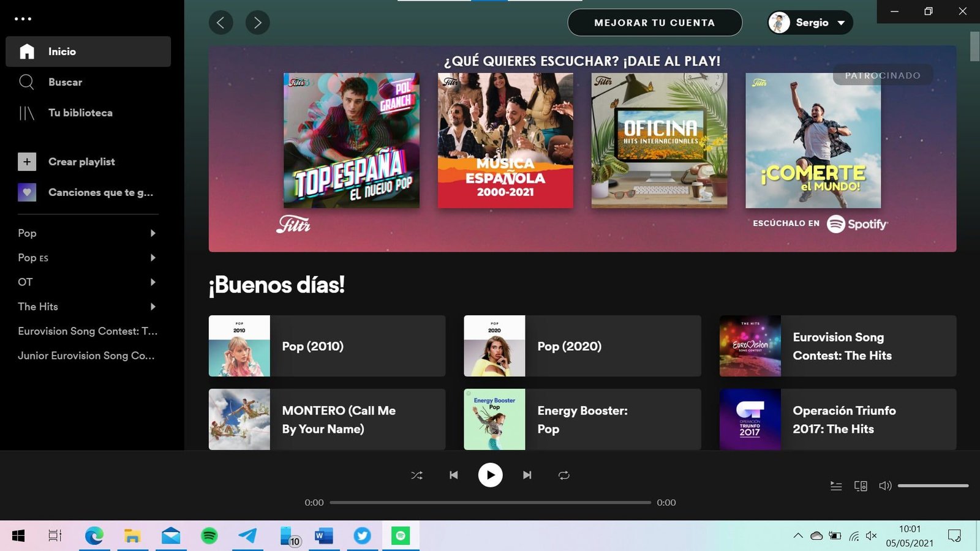Open Energy Booster: Pop card
Viewport: 980px width, 551px height.
582,419
